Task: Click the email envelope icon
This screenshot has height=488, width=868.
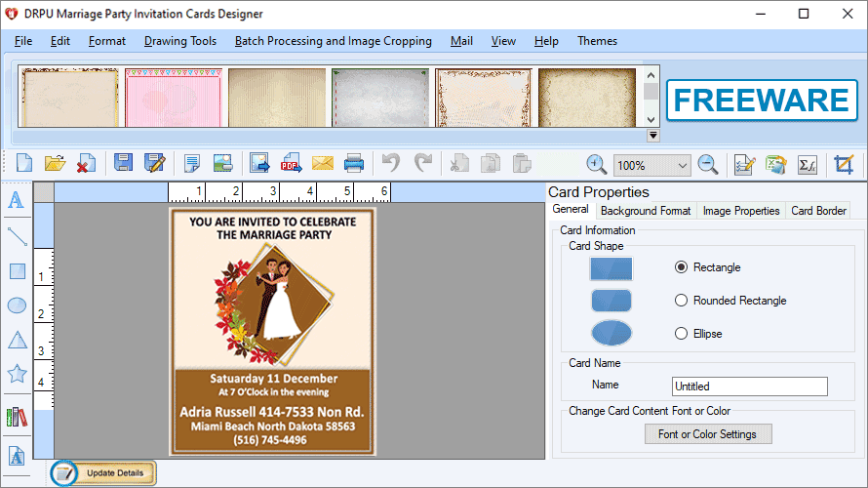Action: (322, 163)
